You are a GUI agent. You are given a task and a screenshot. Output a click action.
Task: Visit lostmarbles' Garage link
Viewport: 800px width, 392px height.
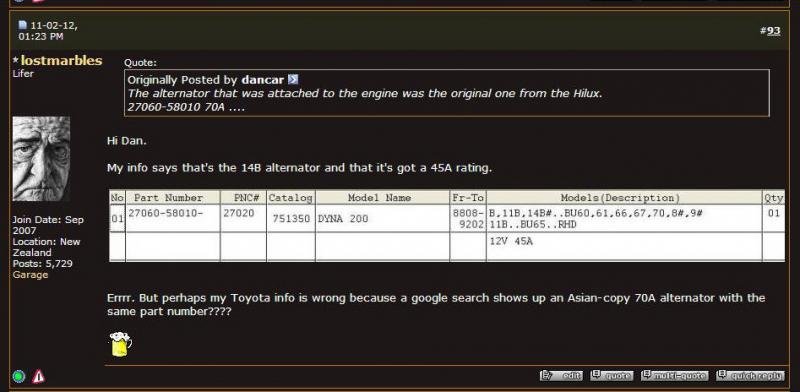point(30,275)
